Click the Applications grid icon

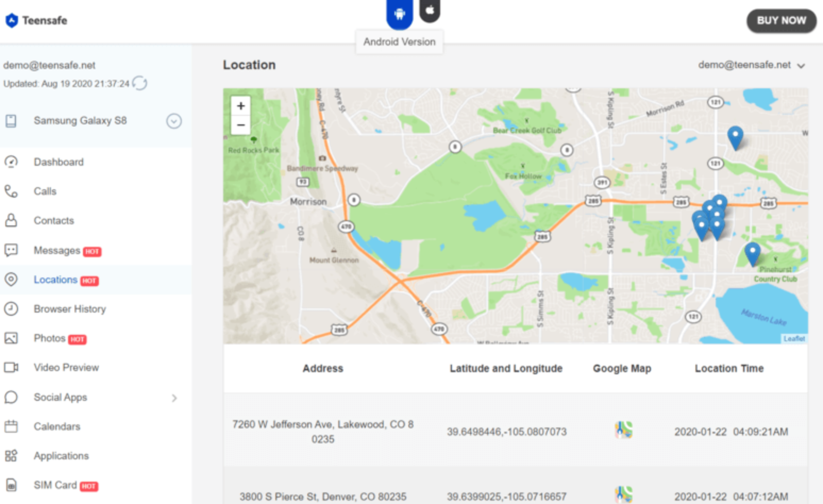pos(11,456)
